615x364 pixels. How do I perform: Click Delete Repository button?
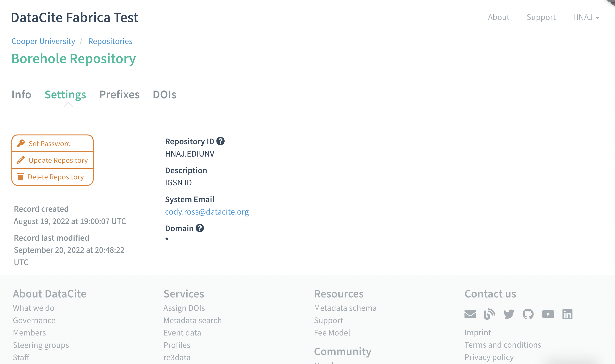pos(53,177)
